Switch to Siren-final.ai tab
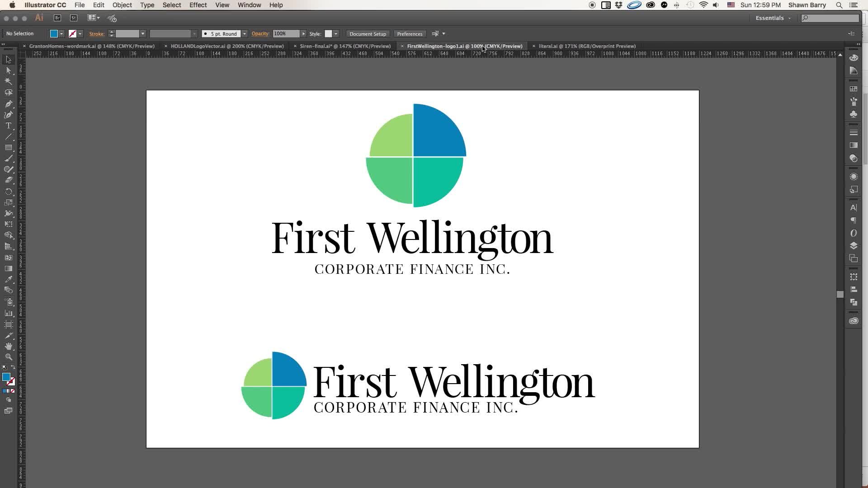 [345, 46]
